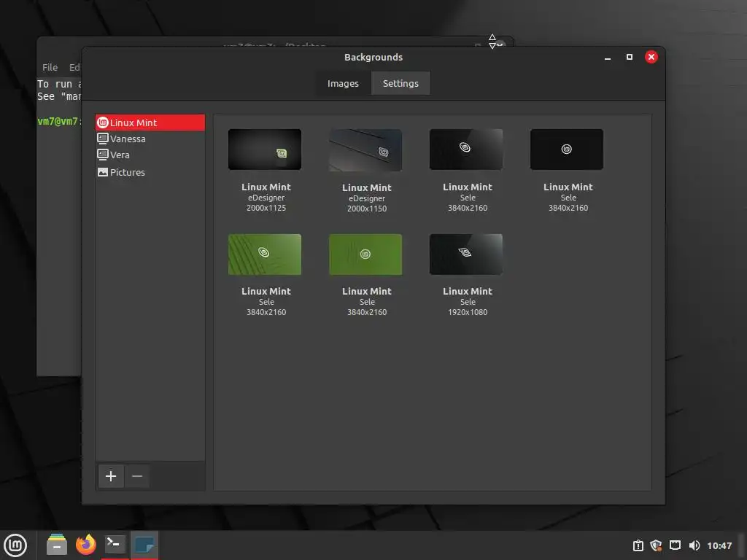
Task: Select the Vanessa backgrounds collection
Action: [x=150, y=139]
